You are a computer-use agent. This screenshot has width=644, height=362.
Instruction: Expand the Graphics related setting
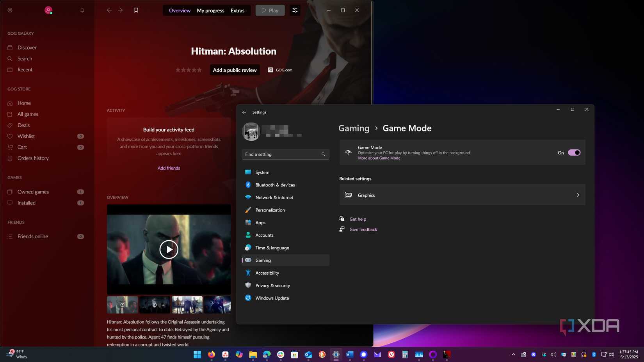[x=463, y=195]
